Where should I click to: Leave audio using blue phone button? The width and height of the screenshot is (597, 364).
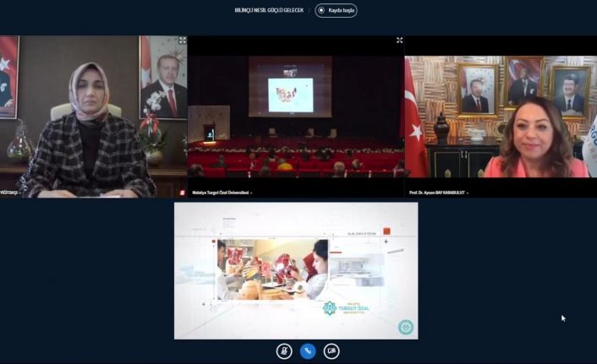(x=308, y=350)
